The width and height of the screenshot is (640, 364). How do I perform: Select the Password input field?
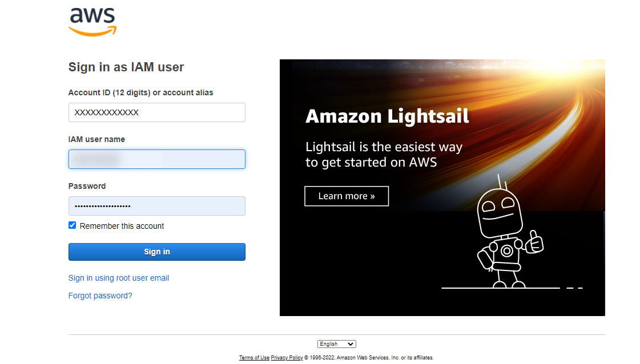pyautogui.click(x=156, y=206)
